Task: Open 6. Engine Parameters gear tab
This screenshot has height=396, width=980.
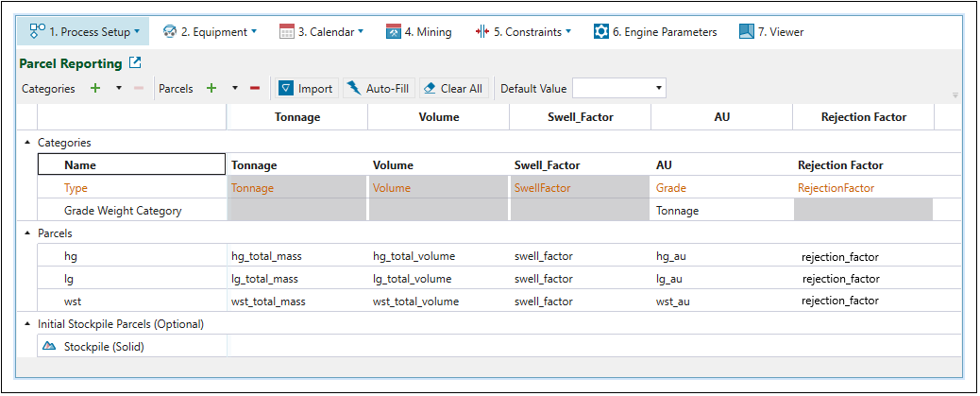Action: click(x=654, y=32)
